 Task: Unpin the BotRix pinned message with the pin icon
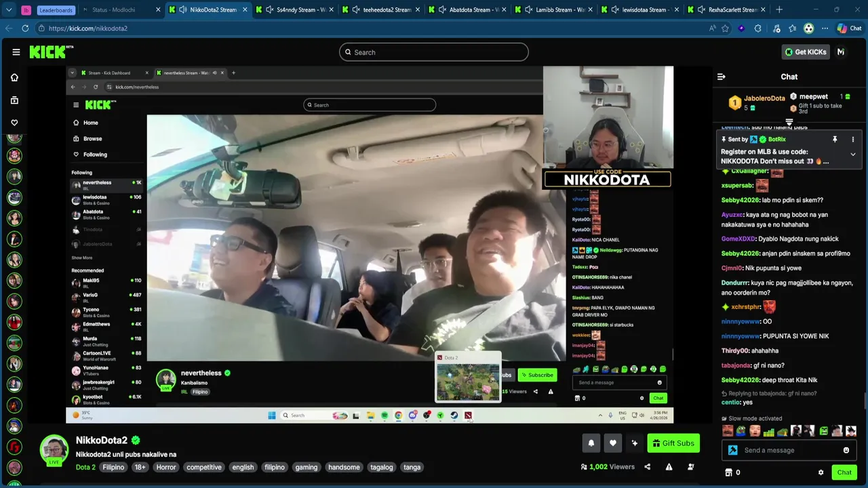[835, 140]
